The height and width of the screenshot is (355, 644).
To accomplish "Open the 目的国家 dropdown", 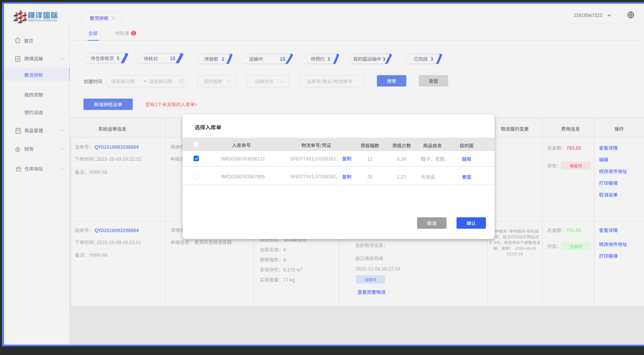I will coord(217,81).
